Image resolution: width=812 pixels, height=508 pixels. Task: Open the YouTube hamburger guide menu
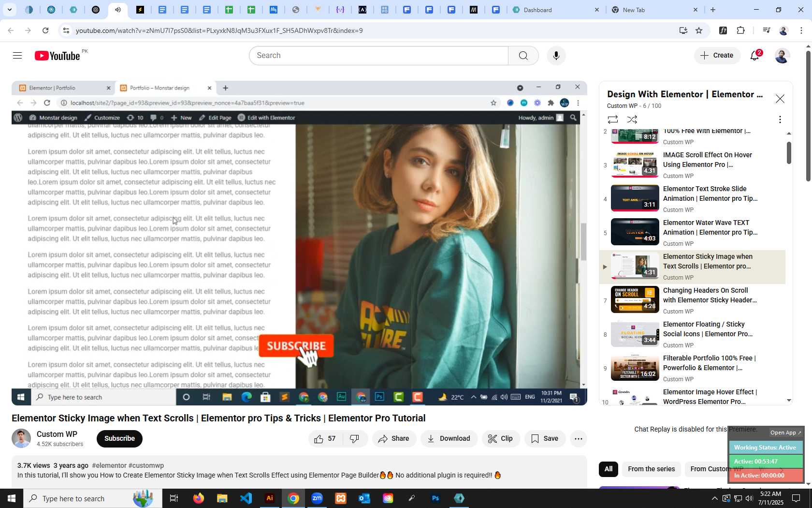click(x=17, y=56)
